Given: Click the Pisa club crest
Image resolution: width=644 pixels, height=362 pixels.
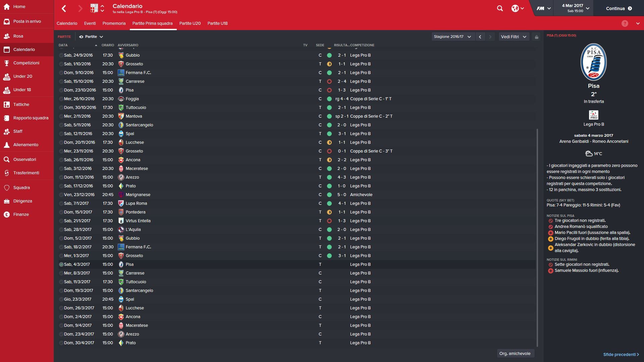Looking at the screenshot, I should tap(593, 62).
